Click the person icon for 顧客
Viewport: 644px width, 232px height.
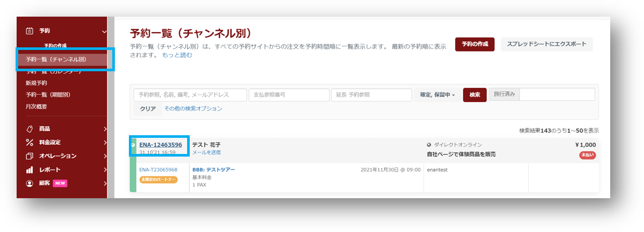point(30,183)
